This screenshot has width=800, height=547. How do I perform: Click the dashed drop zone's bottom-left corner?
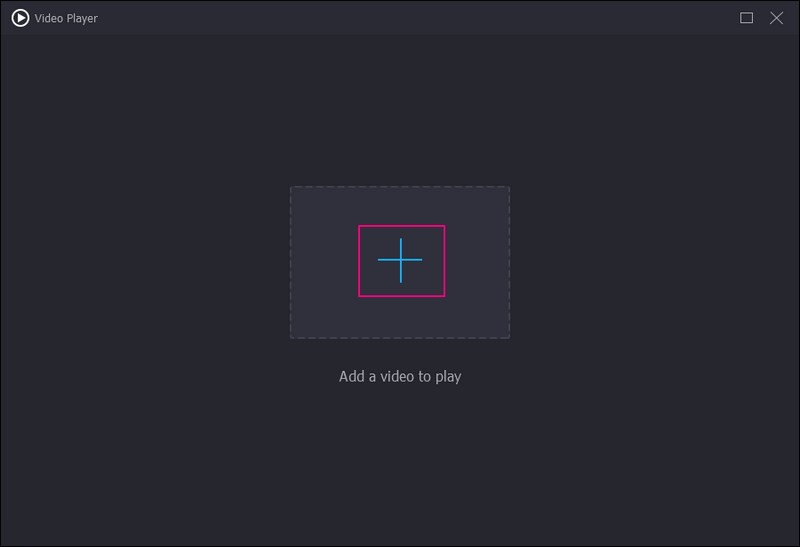coord(292,336)
